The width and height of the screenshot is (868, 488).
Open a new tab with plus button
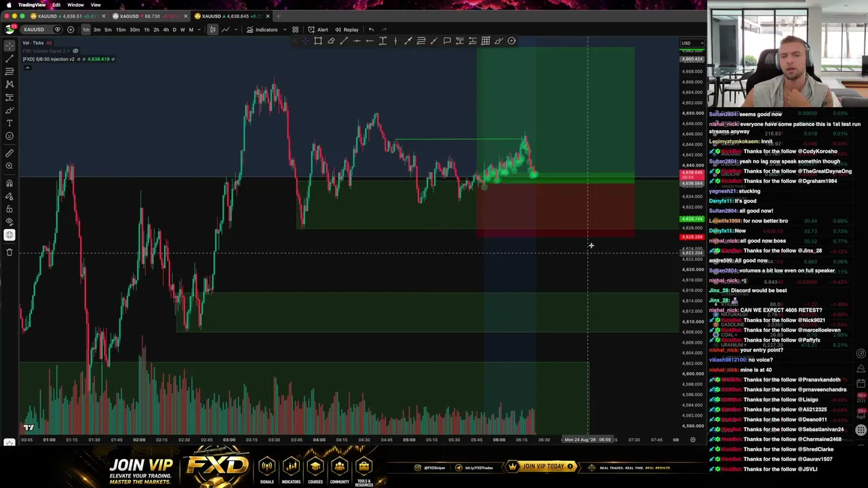(278, 16)
